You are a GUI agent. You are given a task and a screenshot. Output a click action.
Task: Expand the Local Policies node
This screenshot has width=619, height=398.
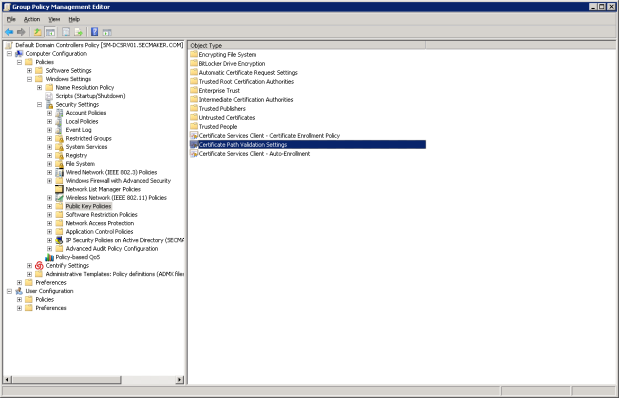[50, 122]
